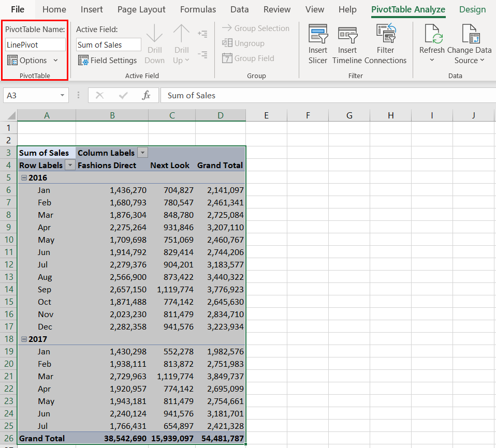Open the Formulas ribbon tab

point(198,9)
